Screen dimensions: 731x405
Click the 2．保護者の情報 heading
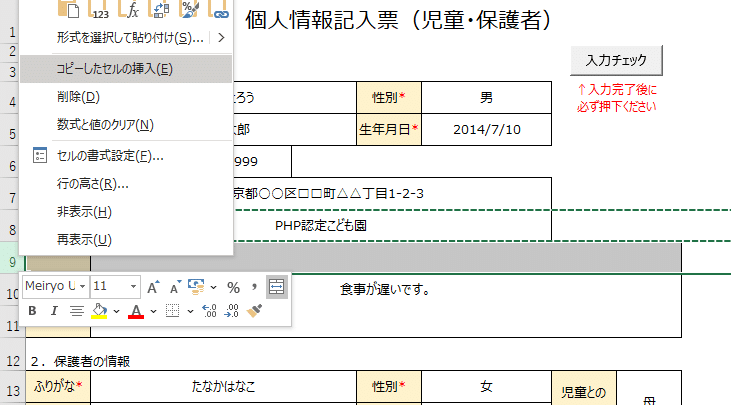pyautogui.click(x=80, y=361)
